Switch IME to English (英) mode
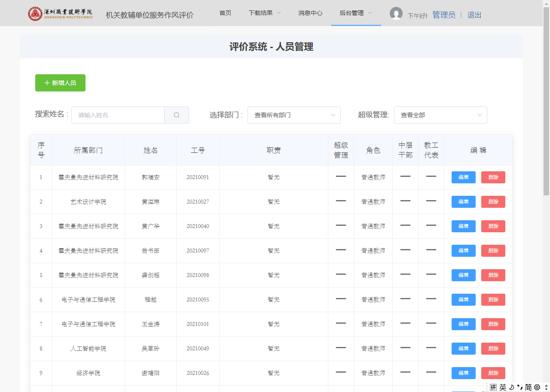The height and width of the screenshot is (392, 550). (503, 387)
